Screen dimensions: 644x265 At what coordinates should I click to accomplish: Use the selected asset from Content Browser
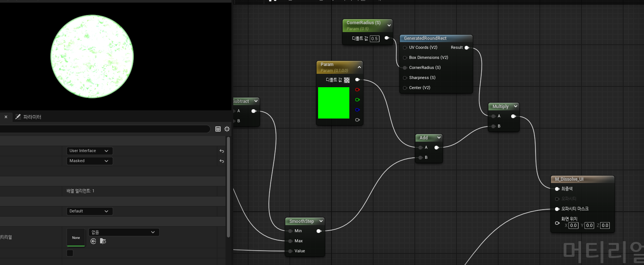[x=93, y=241]
